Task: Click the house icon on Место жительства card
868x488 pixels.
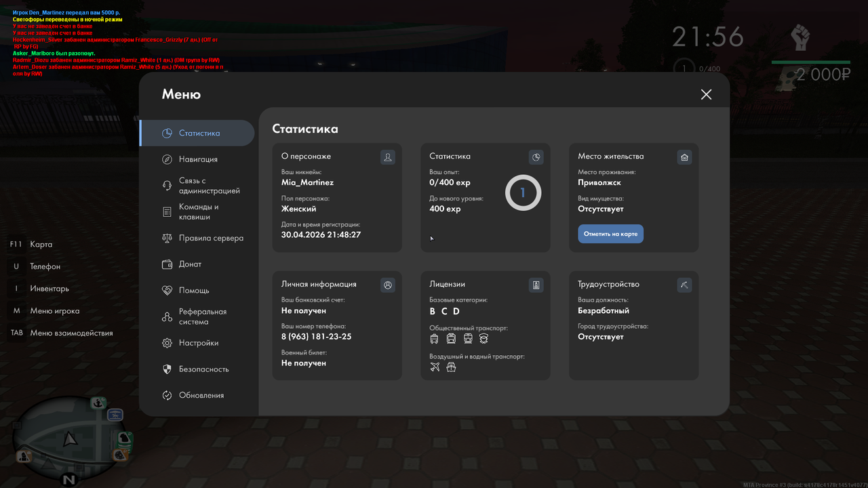Action: pyautogui.click(x=684, y=157)
